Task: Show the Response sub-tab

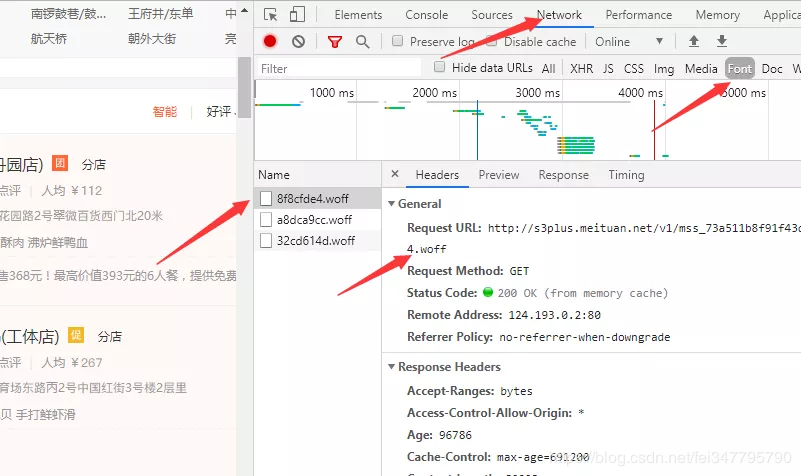Action: click(x=563, y=175)
